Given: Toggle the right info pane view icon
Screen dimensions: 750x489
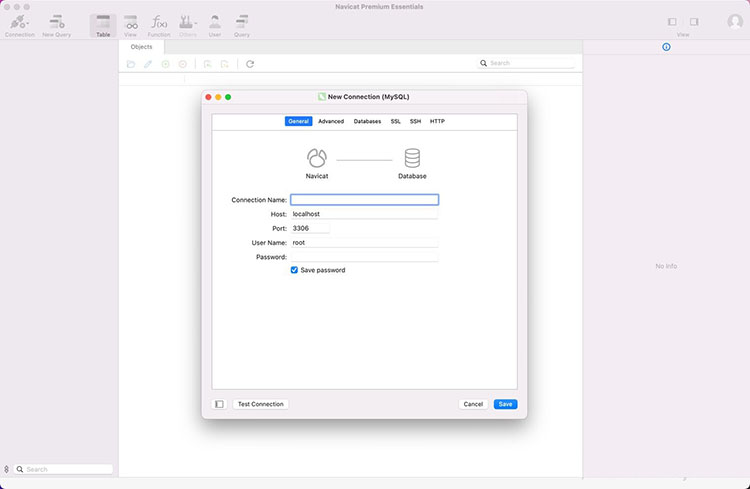Looking at the screenshot, I should (694, 22).
